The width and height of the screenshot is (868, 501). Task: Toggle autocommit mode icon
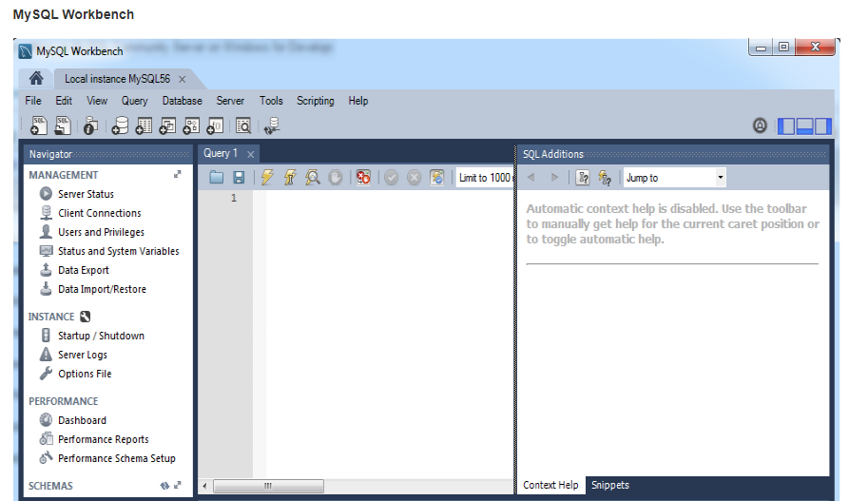click(x=436, y=177)
